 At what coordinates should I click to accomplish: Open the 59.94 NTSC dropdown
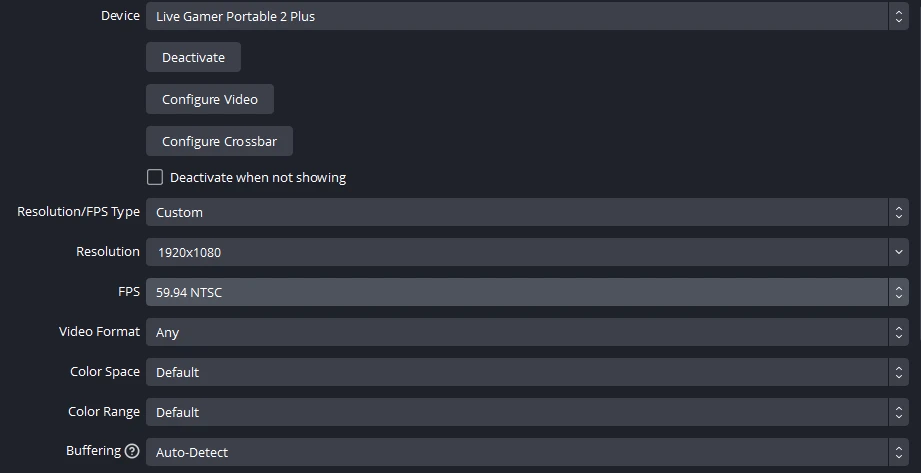(x=515, y=292)
